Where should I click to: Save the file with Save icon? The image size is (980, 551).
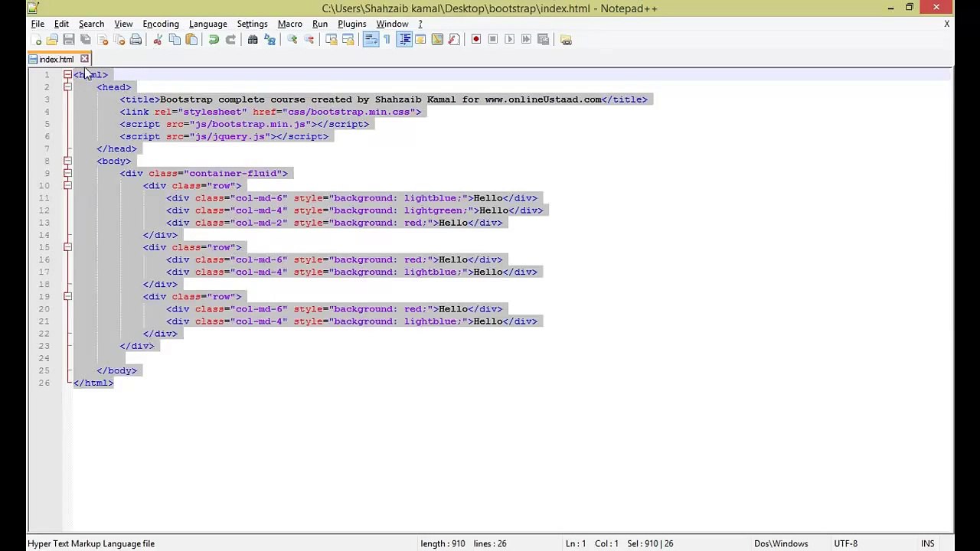click(69, 40)
